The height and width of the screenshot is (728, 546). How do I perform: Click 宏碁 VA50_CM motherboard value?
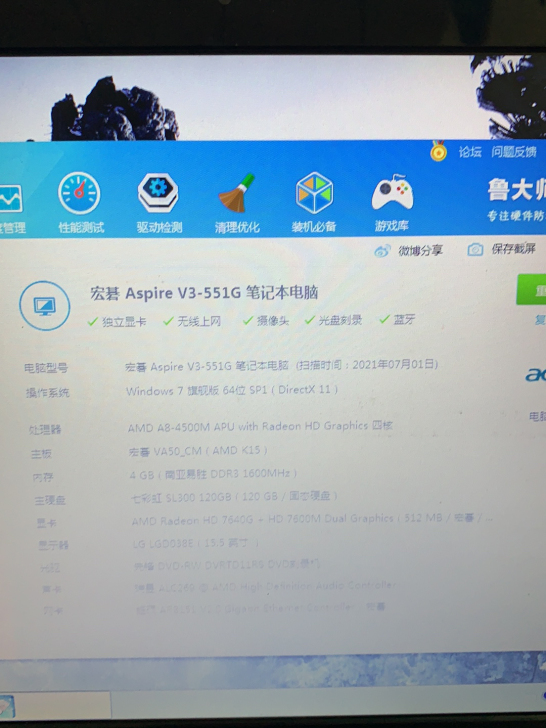[198, 450]
